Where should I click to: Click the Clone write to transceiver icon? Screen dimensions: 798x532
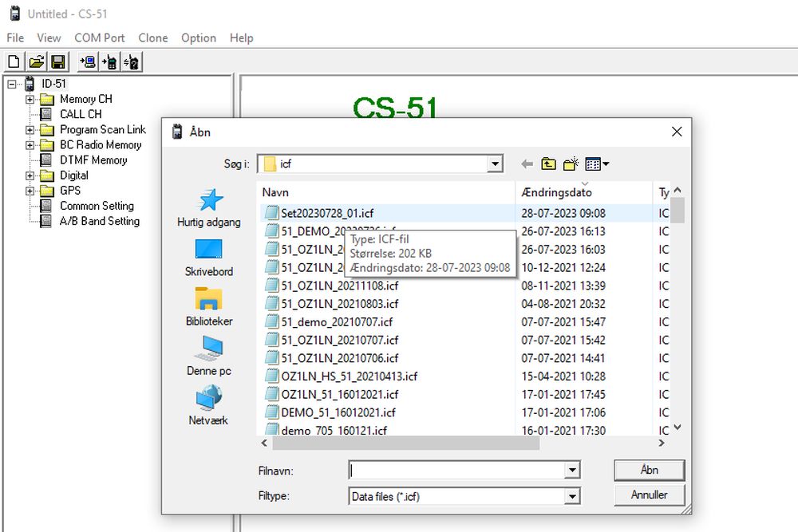[x=109, y=62]
